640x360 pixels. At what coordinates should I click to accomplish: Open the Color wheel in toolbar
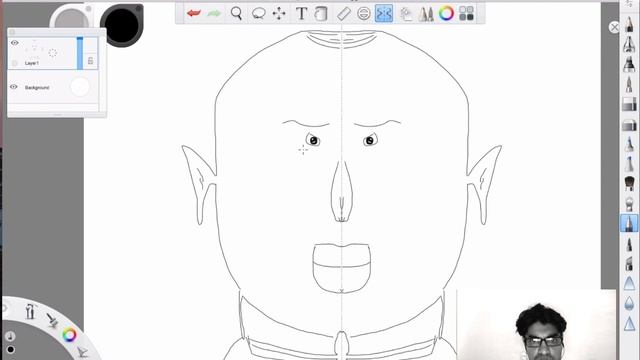click(447, 13)
